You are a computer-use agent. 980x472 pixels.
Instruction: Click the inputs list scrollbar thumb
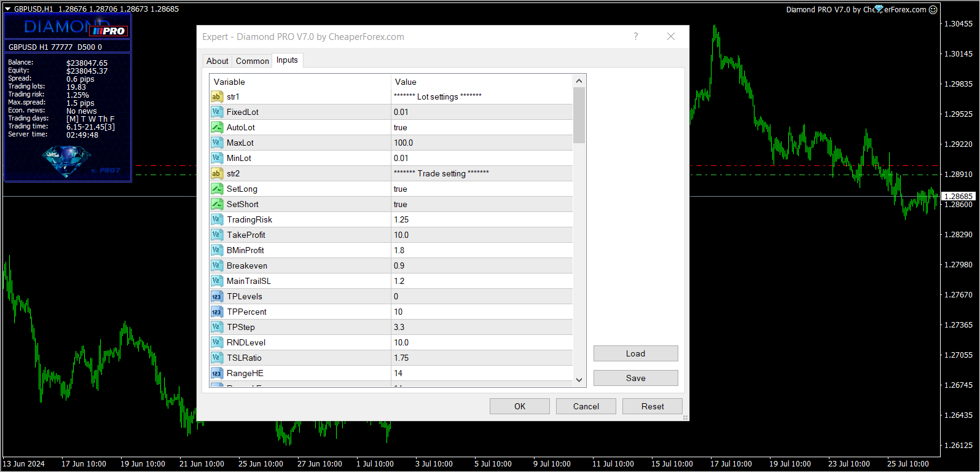coord(579,115)
